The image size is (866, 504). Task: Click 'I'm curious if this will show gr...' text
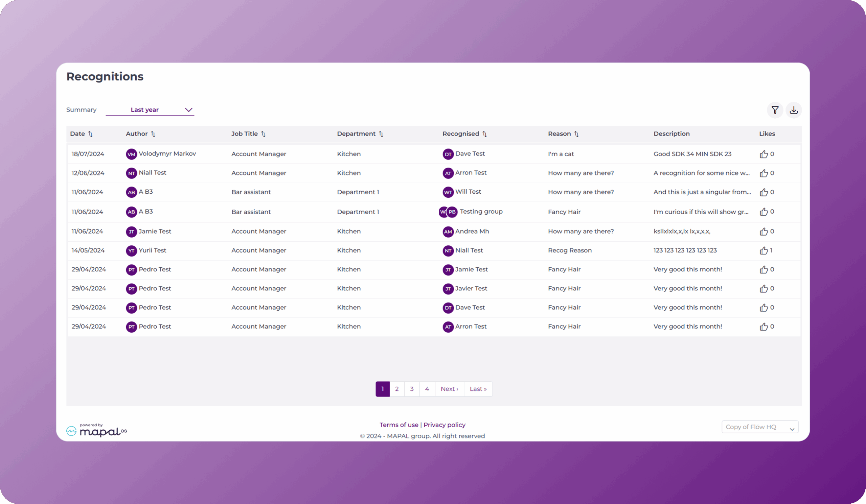coord(701,212)
